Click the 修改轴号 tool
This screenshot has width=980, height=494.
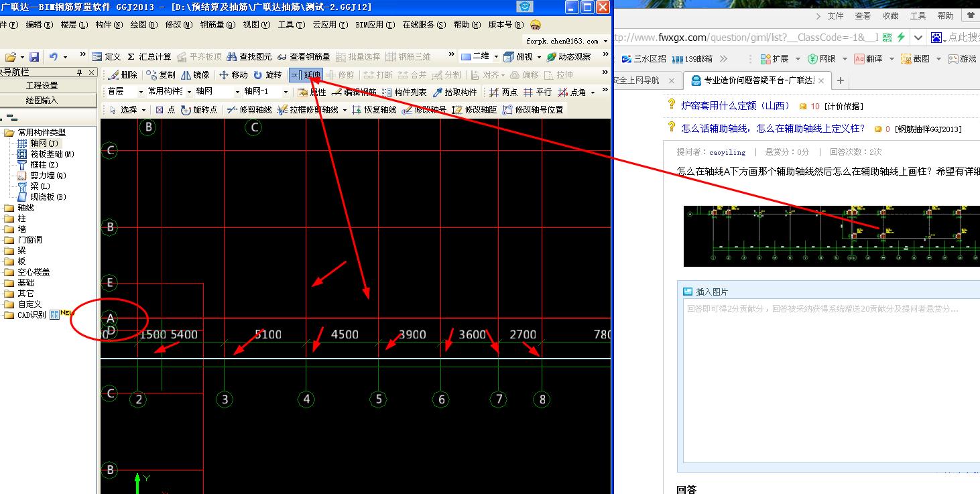[x=424, y=109]
